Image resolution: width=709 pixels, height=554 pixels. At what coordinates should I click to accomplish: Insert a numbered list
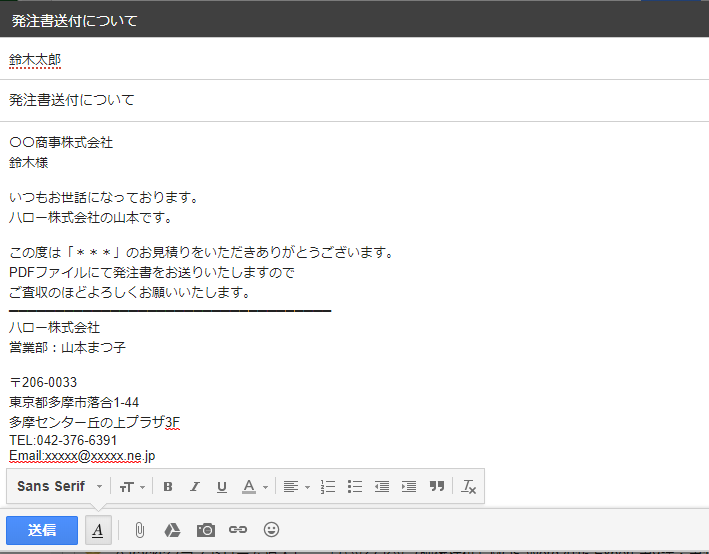click(x=328, y=487)
